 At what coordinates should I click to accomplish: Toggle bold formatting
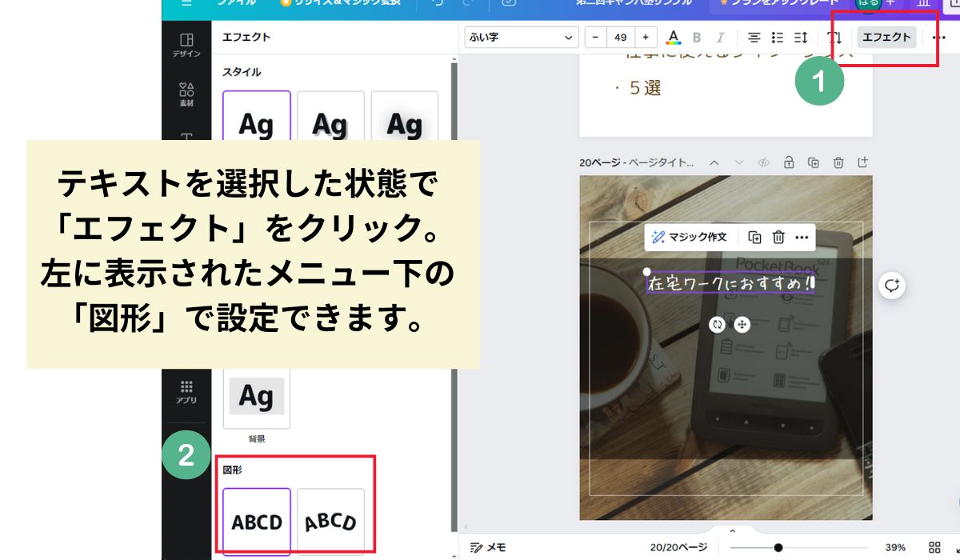[697, 38]
